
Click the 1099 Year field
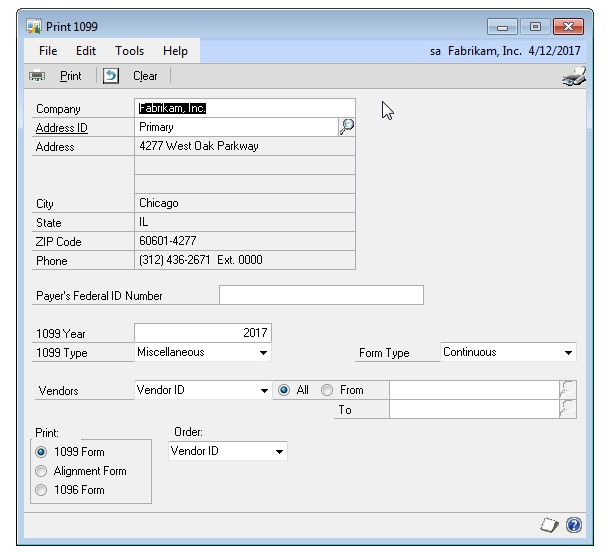tap(203, 333)
